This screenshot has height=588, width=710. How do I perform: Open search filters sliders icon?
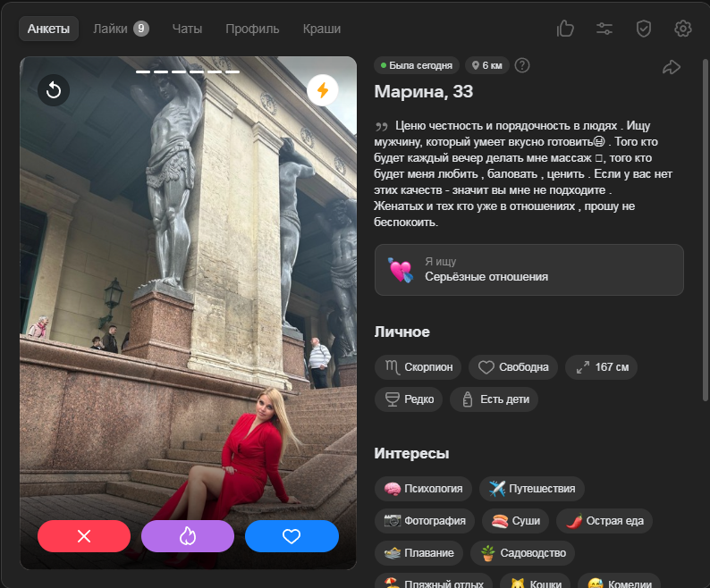pos(604,29)
